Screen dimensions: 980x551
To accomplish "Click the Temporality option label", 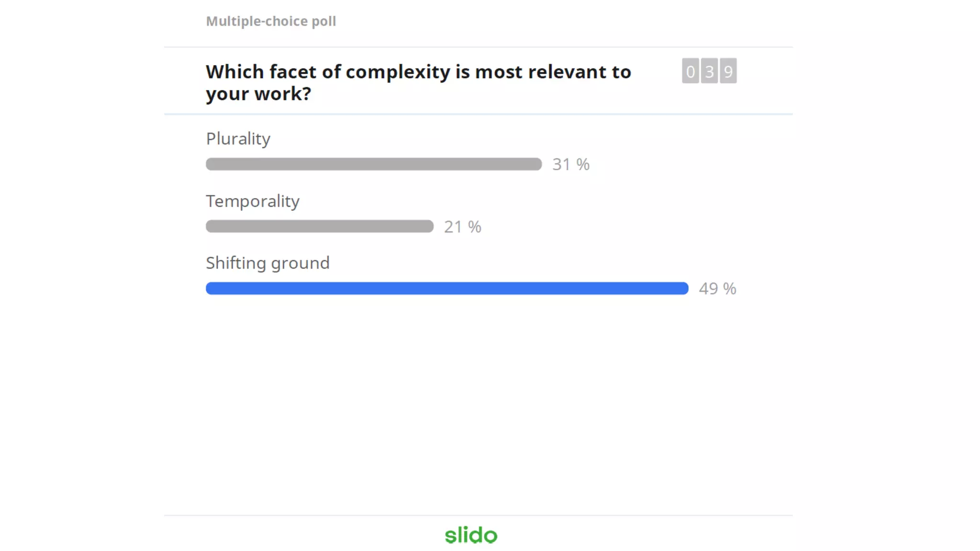I will click(252, 201).
